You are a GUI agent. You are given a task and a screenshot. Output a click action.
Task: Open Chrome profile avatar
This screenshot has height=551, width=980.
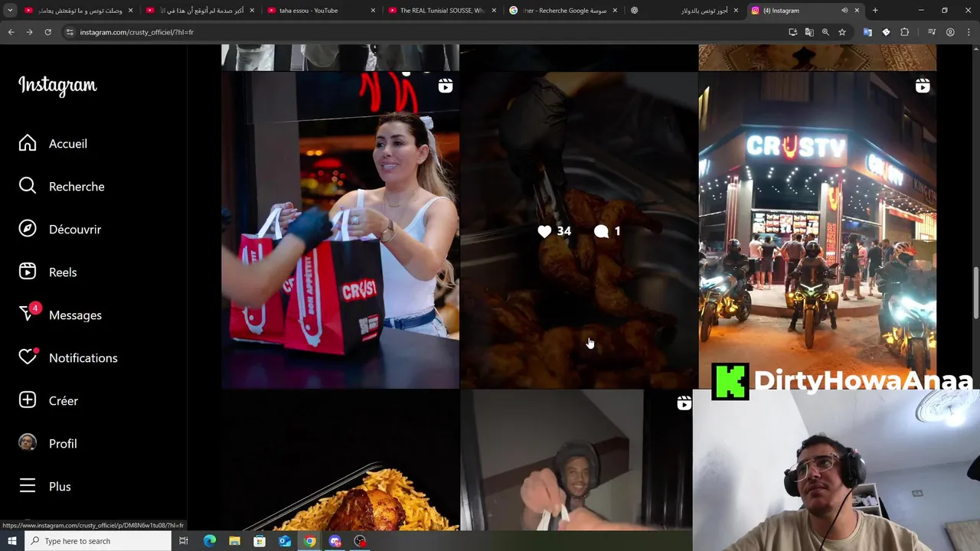click(950, 32)
